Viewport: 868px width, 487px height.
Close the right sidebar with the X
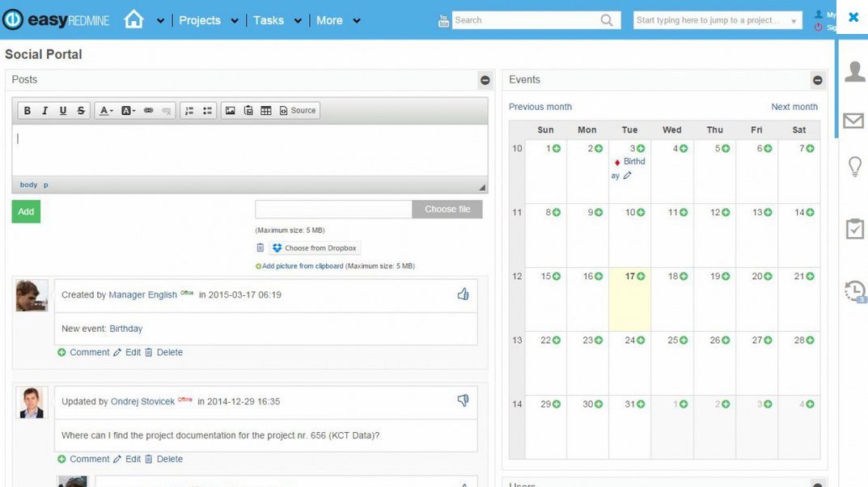pyautogui.click(x=853, y=17)
